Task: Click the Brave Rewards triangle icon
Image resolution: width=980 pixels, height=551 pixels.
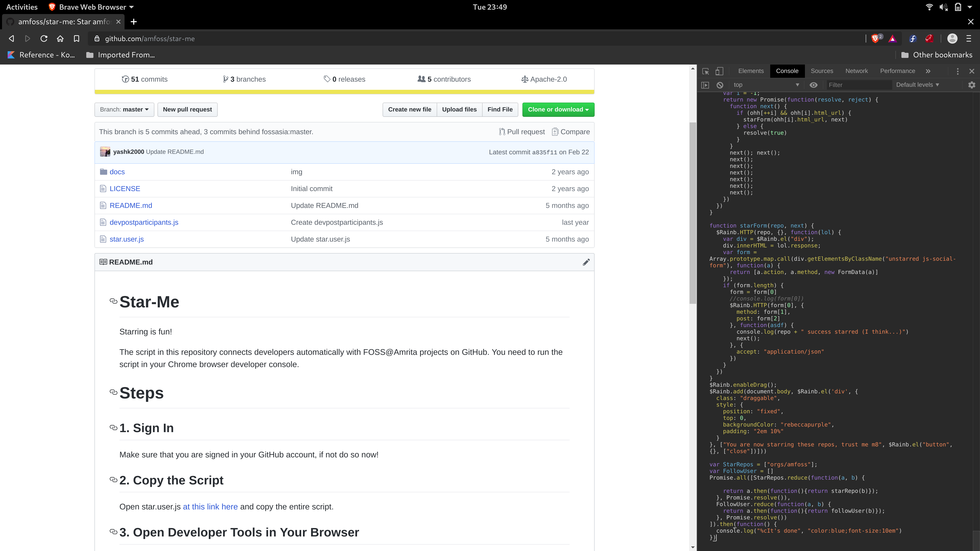Action: point(892,39)
